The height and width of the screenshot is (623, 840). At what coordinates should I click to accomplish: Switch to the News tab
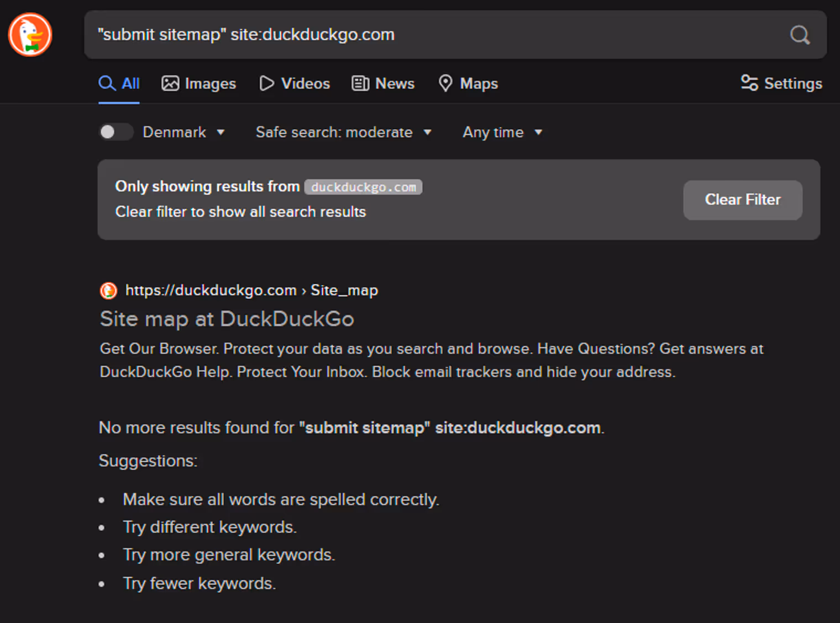coord(383,83)
